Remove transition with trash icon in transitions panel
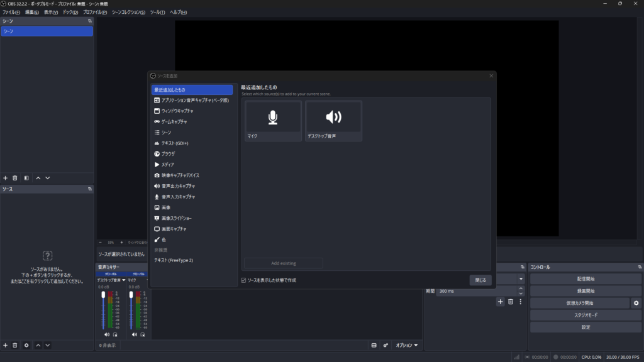 (511, 302)
